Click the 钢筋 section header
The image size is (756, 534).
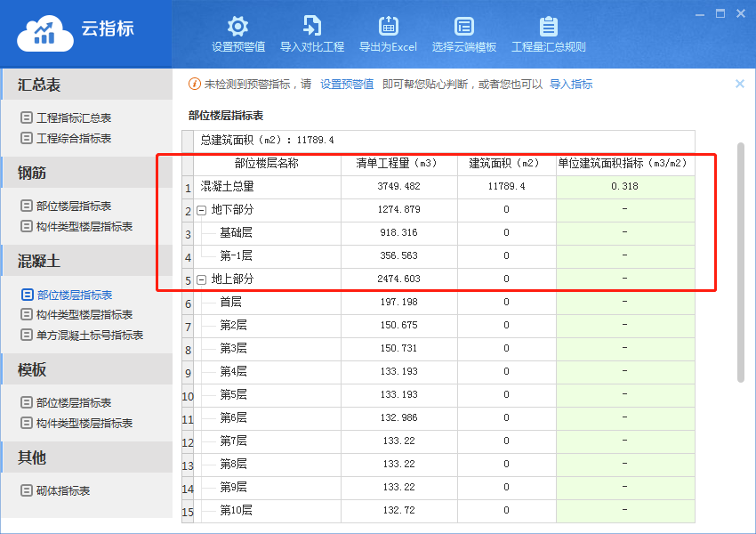(x=87, y=172)
